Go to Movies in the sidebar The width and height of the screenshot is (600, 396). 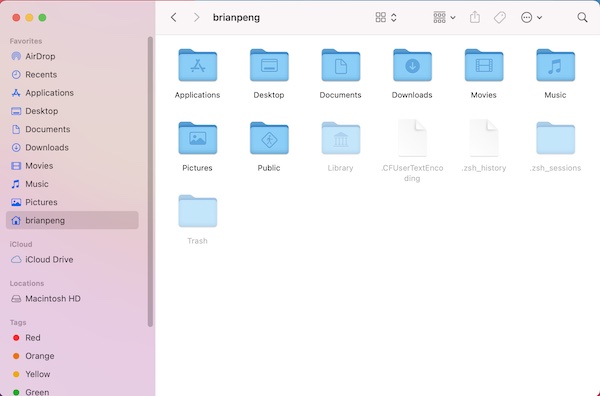point(72,166)
